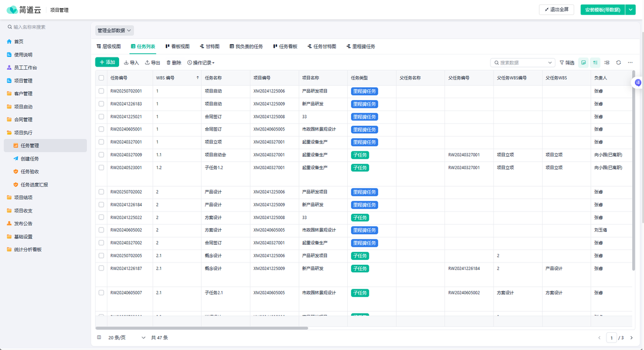
Task: Click 导出 export button
Action: (x=153, y=63)
